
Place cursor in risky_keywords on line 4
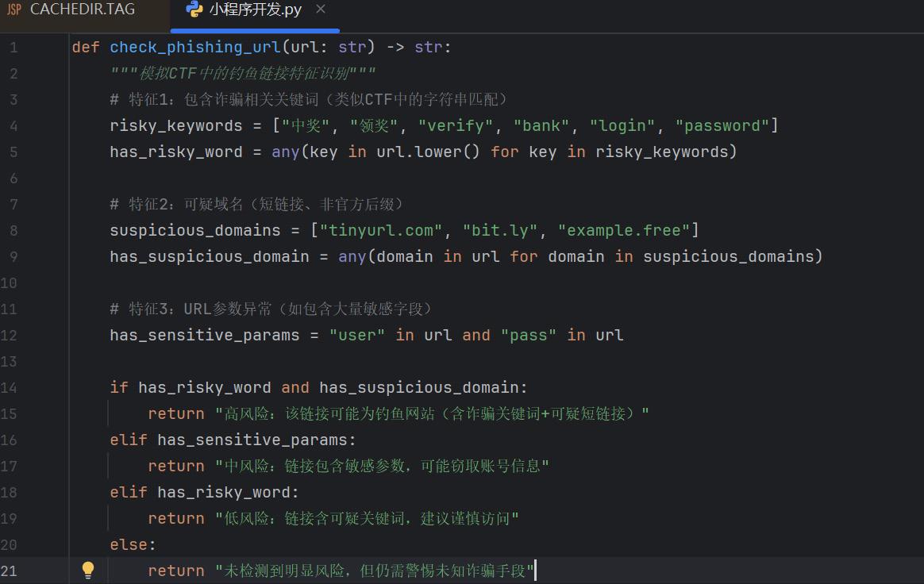tap(175, 125)
